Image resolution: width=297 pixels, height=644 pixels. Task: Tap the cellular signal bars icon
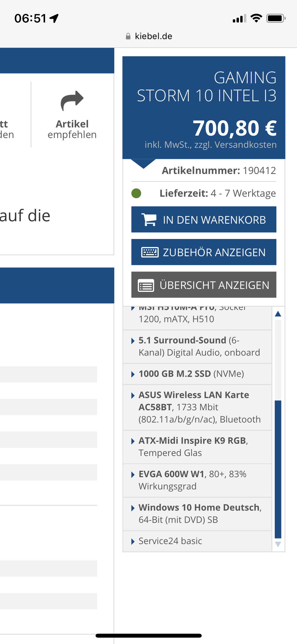[x=239, y=19]
